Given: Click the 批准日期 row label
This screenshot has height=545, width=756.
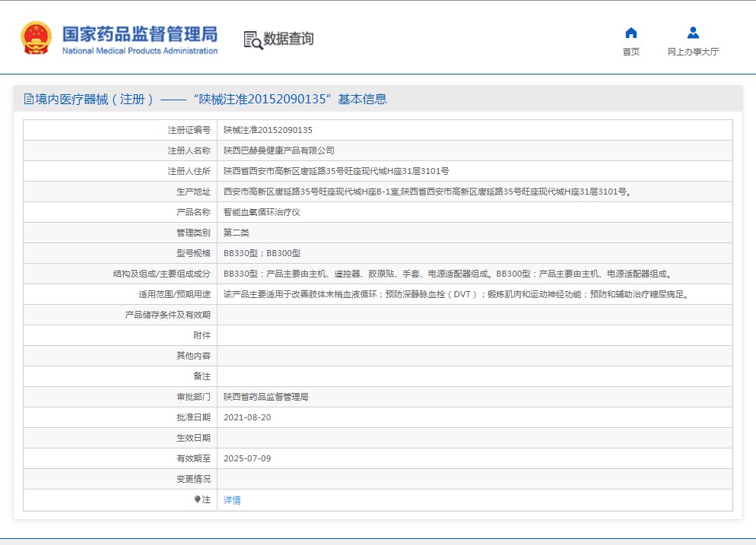Looking at the screenshot, I should pyautogui.click(x=193, y=417).
